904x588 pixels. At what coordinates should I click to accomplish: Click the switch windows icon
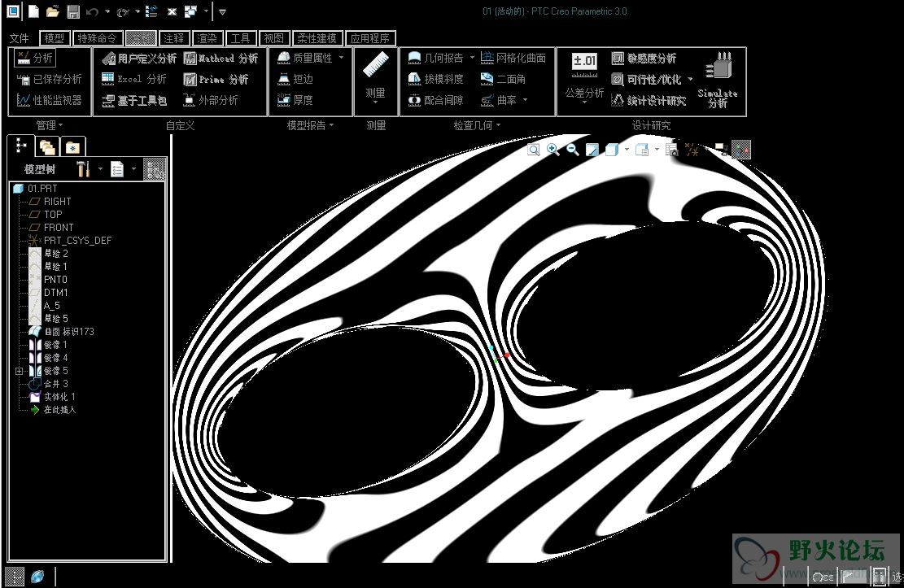tap(191, 11)
